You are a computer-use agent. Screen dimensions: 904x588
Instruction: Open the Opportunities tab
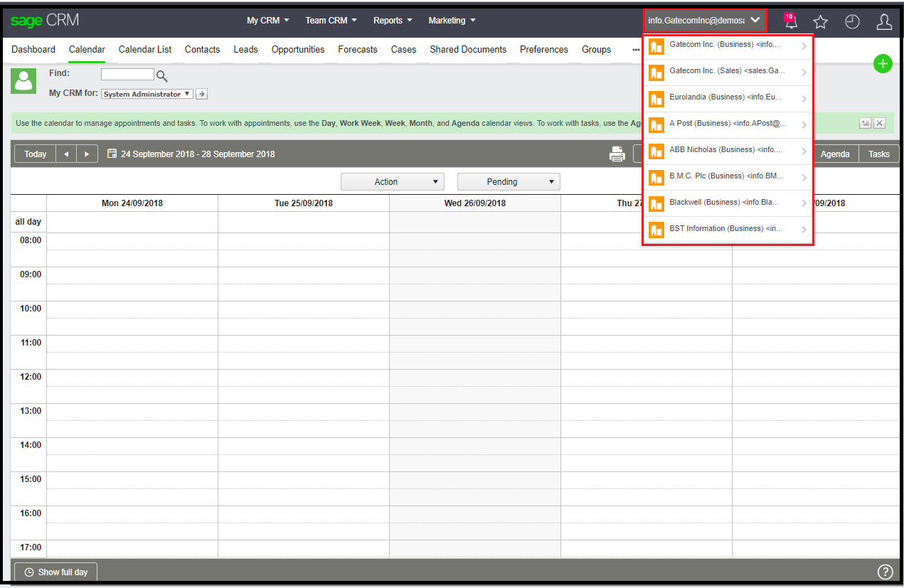(298, 50)
